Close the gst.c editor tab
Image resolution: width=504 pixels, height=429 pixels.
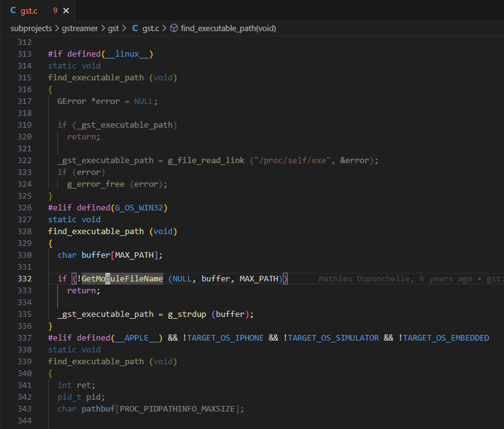(x=66, y=11)
